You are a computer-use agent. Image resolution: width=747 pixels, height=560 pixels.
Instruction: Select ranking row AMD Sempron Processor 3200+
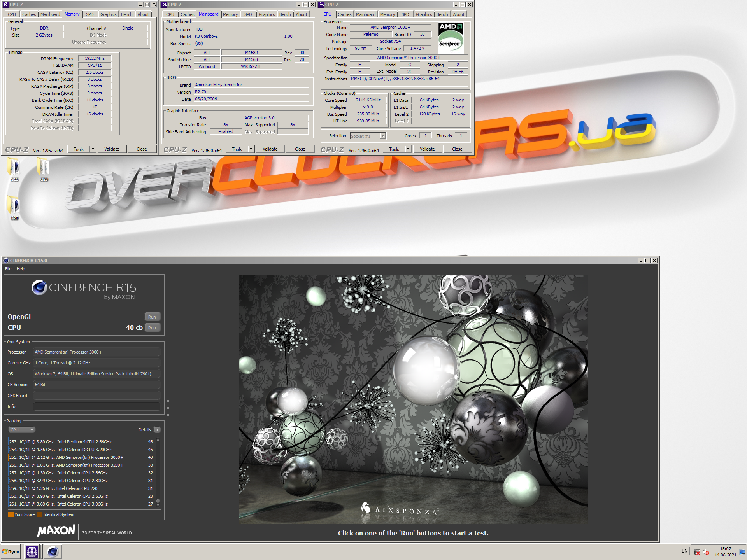pyautogui.click(x=81, y=465)
